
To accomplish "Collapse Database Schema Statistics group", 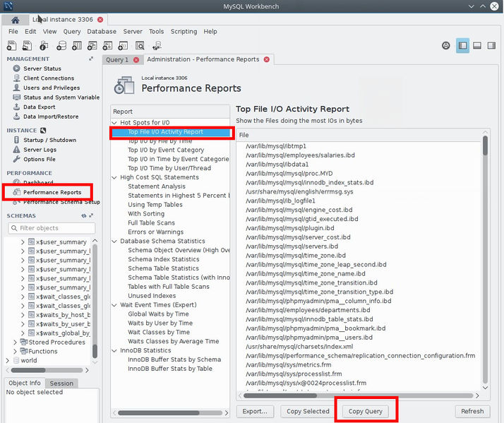I will click(114, 241).
